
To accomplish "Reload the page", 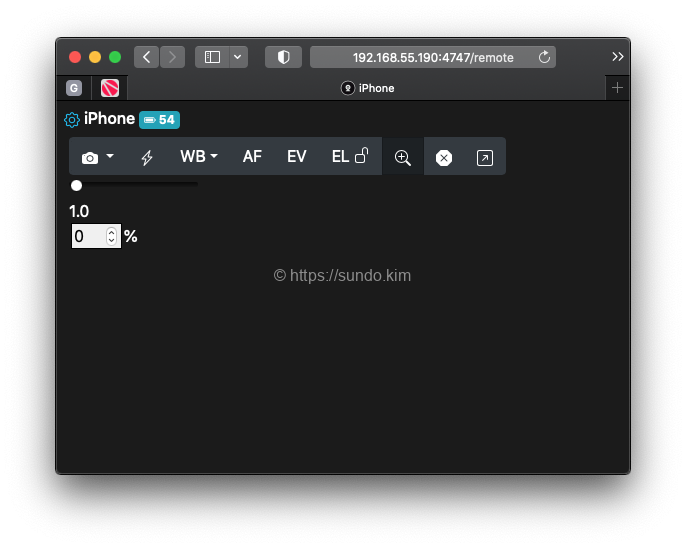I will click(x=544, y=57).
